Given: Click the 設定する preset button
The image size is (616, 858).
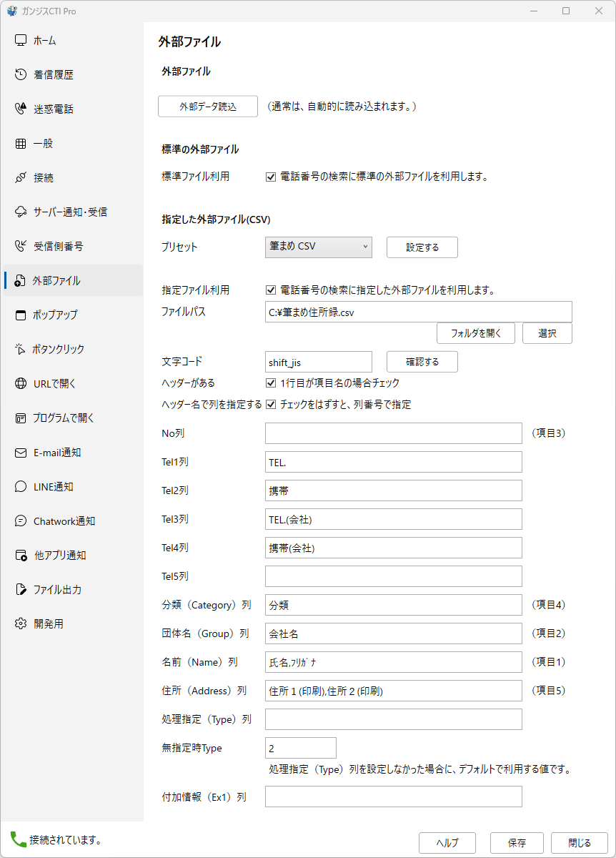Looking at the screenshot, I should tap(422, 247).
